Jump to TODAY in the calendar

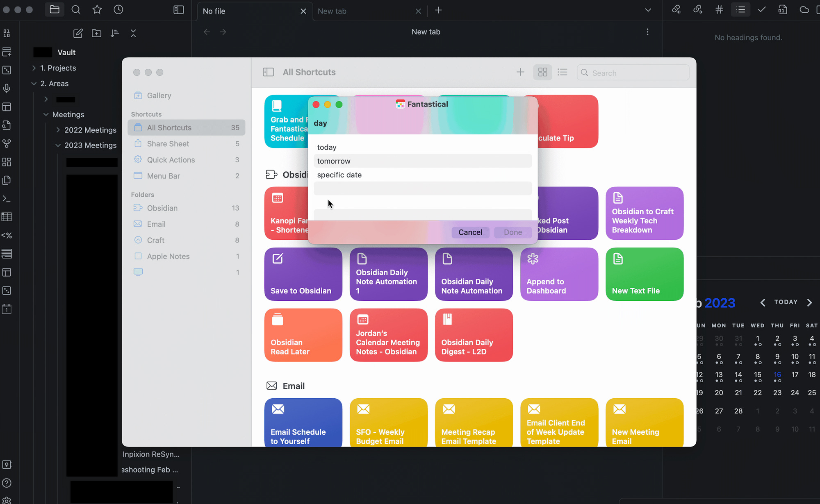[x=786, y=302]
